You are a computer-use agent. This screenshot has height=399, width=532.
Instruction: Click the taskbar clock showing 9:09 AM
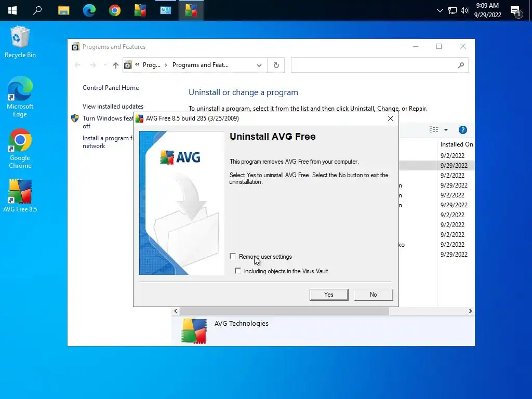point(487,10)
